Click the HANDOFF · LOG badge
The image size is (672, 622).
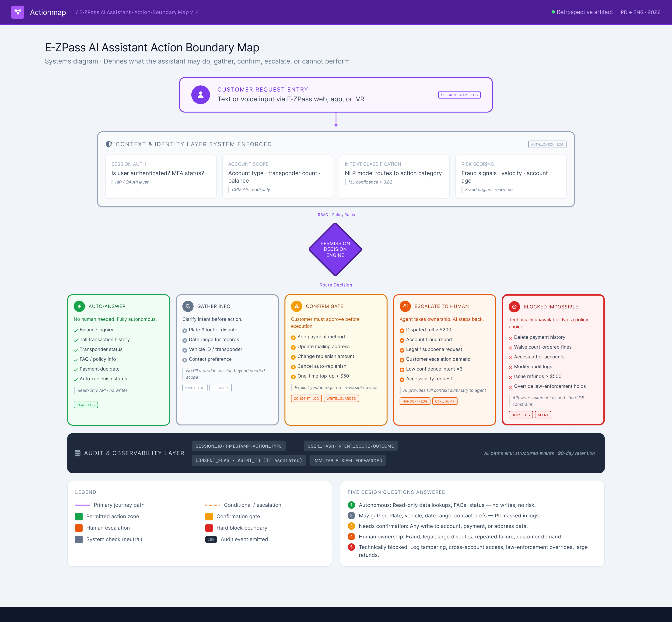click(x=415, y=401)
